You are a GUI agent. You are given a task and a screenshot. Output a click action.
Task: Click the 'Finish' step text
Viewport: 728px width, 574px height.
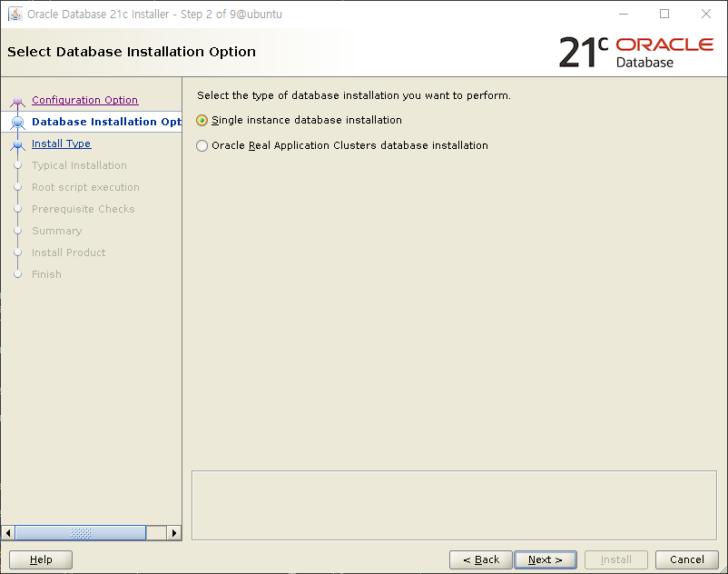46,274
